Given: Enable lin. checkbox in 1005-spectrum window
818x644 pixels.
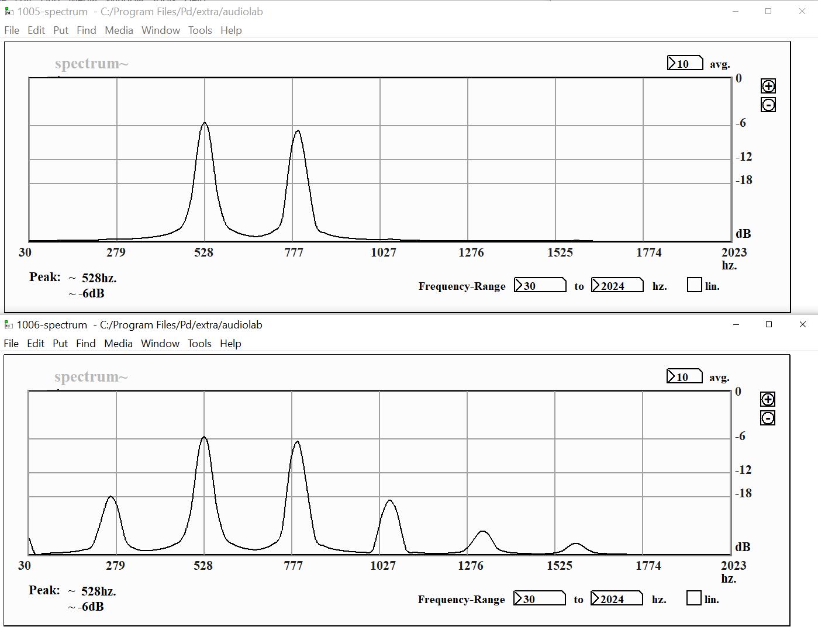Looking at the screenshot, I should click(694, 285).
